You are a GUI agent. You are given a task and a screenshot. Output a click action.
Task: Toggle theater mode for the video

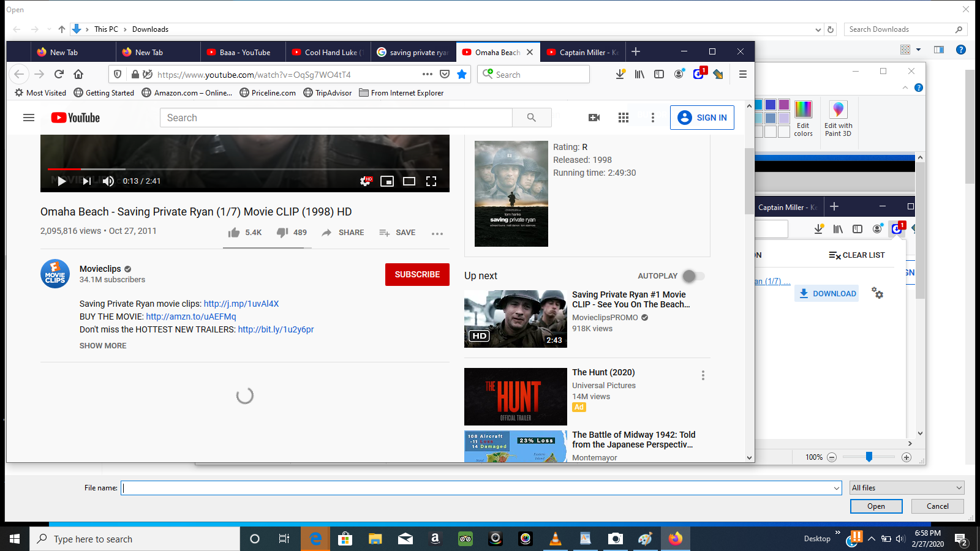[409, 181]
